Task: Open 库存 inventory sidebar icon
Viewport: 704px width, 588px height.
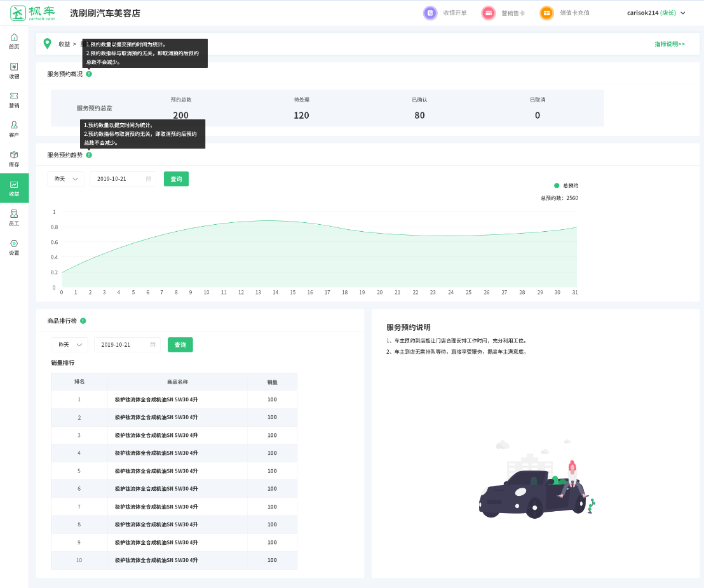Action: (x=14, y=159)
